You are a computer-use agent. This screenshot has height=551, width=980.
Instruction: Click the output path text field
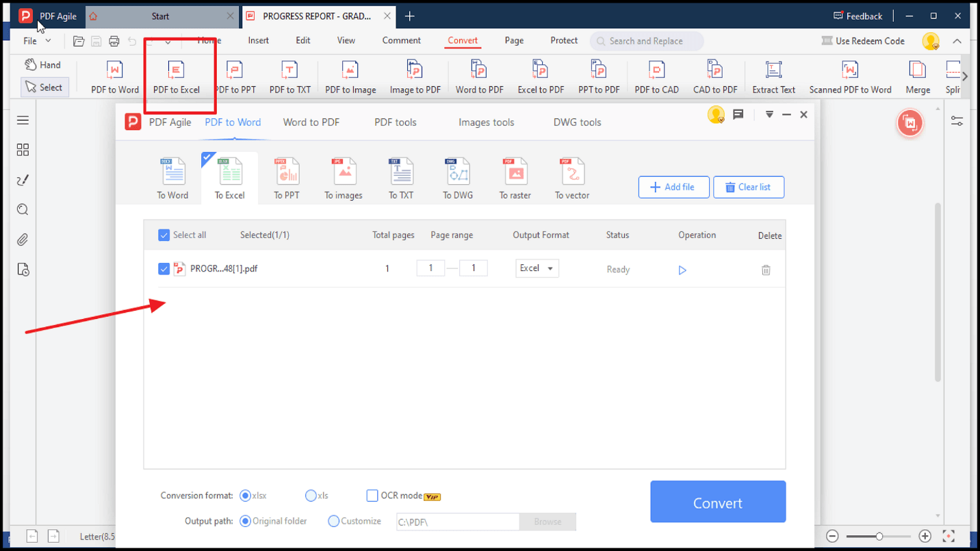(458, 522)
